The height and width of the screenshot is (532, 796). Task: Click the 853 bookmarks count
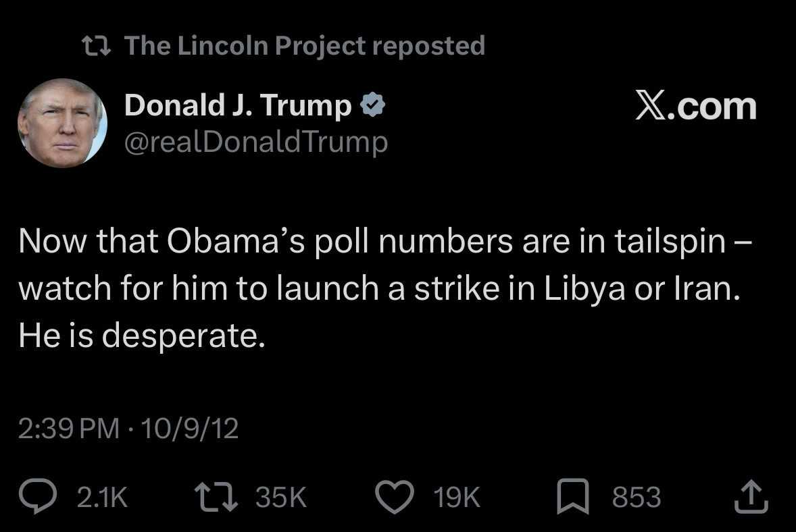636,498
